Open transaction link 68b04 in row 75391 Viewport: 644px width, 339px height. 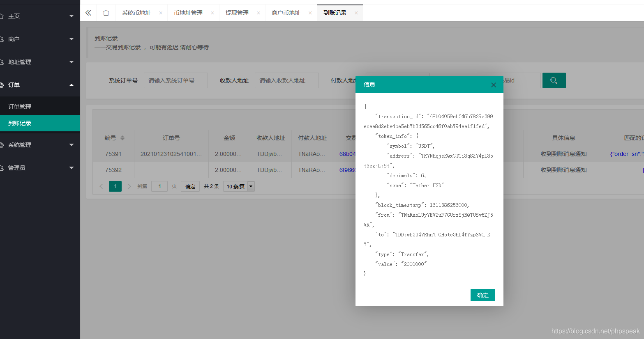click(x=347, y=154)
